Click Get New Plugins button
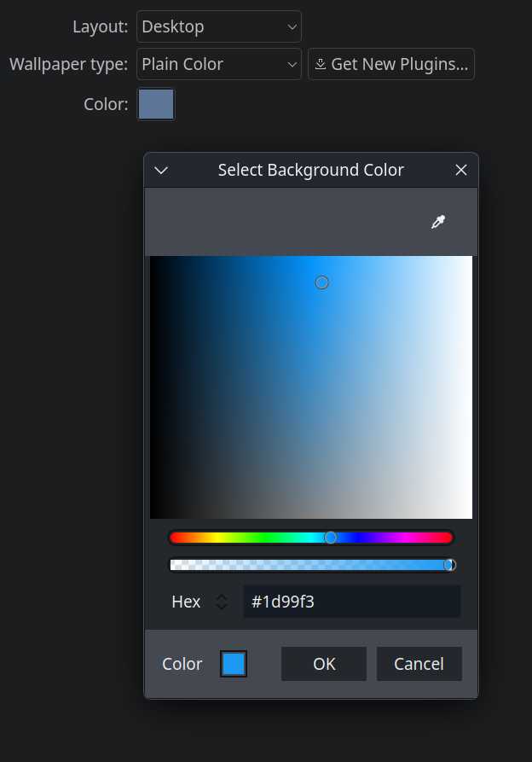532x762 pixels. point(391,64)
